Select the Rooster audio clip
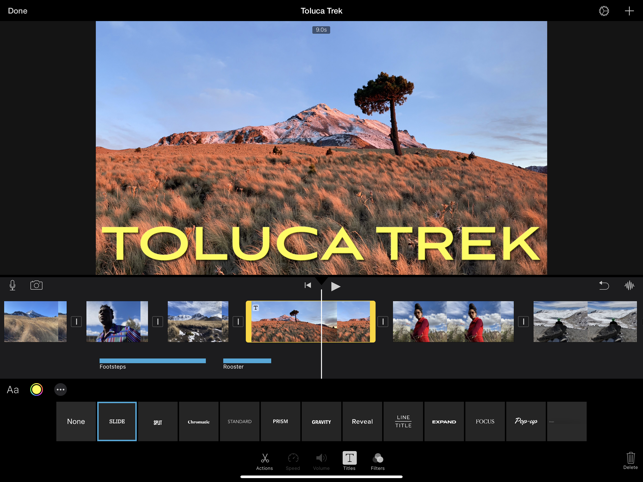 pyautogui.click(x=247, y=361)
